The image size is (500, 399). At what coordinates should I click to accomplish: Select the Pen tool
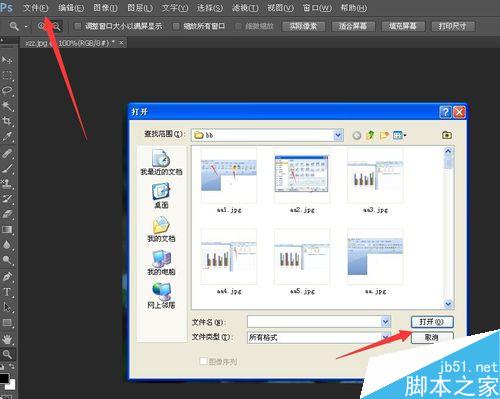(x=7, y=277)
